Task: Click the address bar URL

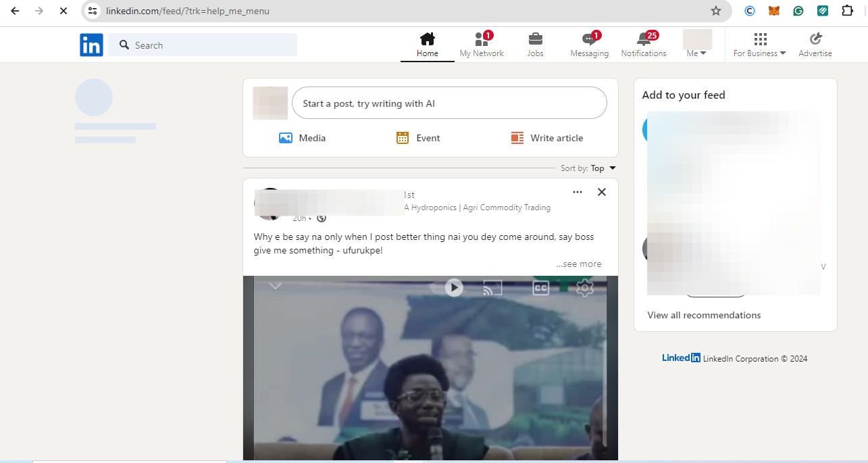Action: pos(188,11)
